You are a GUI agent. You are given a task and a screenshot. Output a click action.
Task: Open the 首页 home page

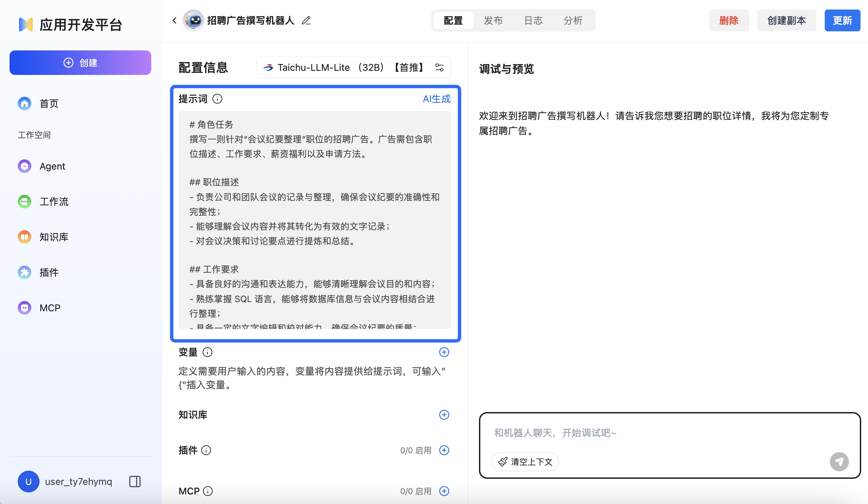click(48, 103)
